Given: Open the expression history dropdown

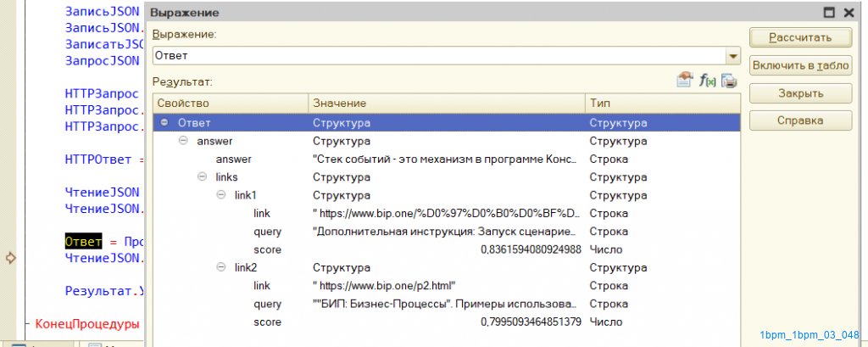Looking at the screenshot, I should tap(732, 56).
